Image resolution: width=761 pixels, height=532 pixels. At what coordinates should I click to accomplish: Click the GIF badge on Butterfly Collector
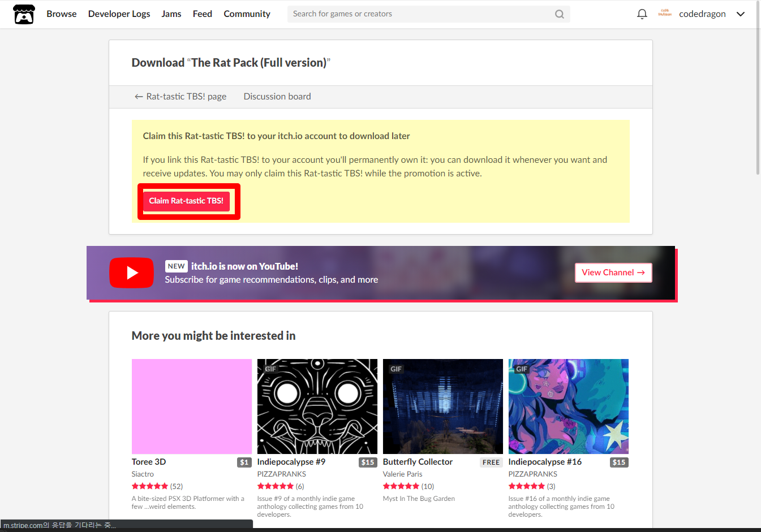click(396, 369)
